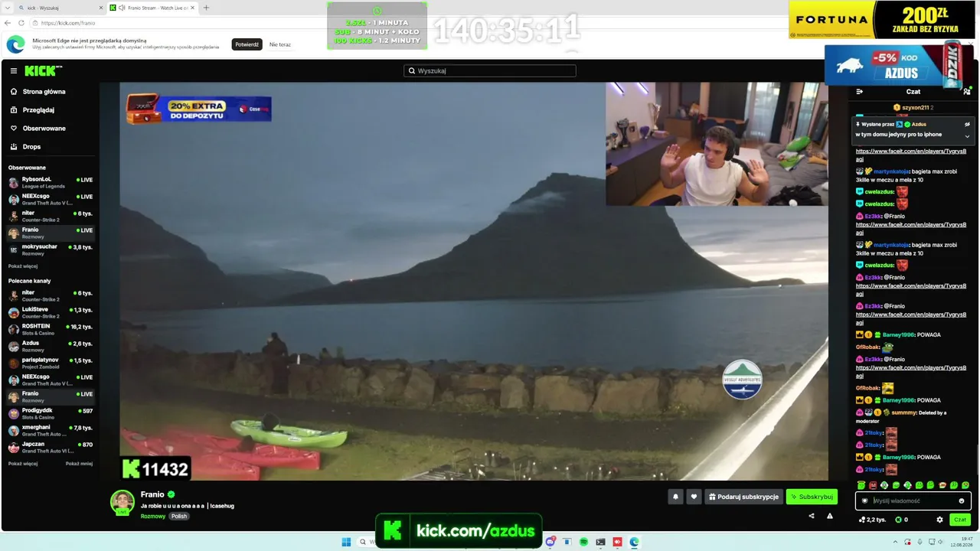Screen dimensions: 980x551
Task: Open Spotify from the taskbar
Action: (x=583, y=542)
